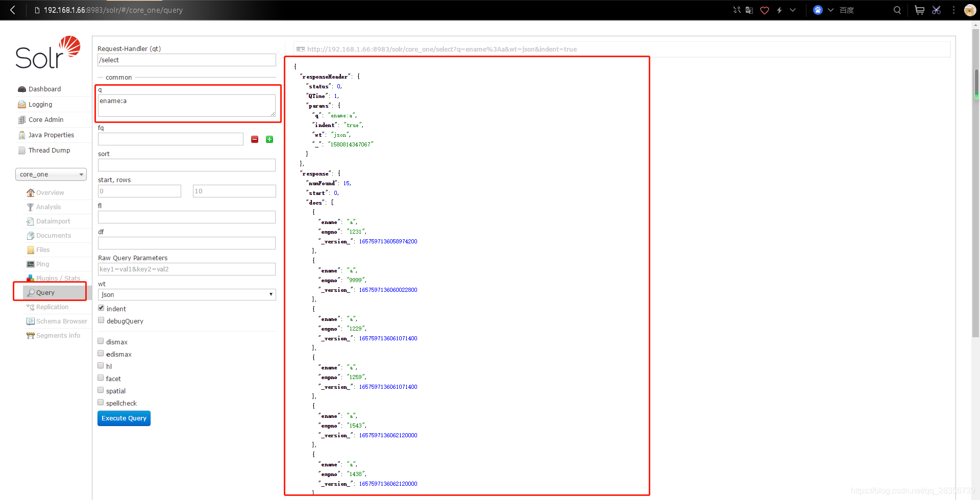
Task: Click the sort input field
Action: click(x=187, y=165)
